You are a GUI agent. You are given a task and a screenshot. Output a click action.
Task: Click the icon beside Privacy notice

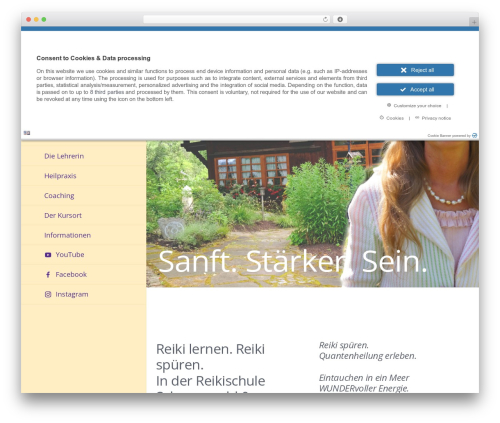pos(417,118)
